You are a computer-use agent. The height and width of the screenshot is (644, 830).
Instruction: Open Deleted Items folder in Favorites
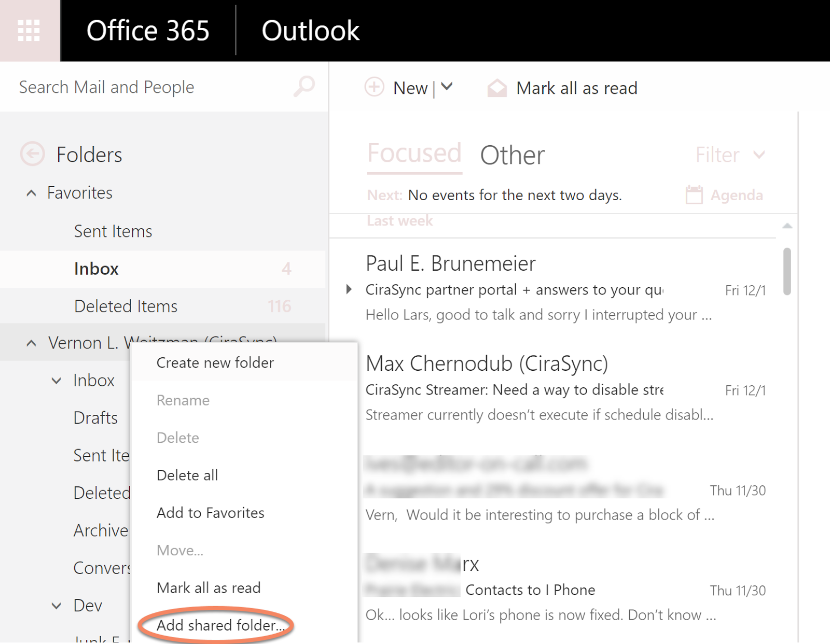point(126,306)
